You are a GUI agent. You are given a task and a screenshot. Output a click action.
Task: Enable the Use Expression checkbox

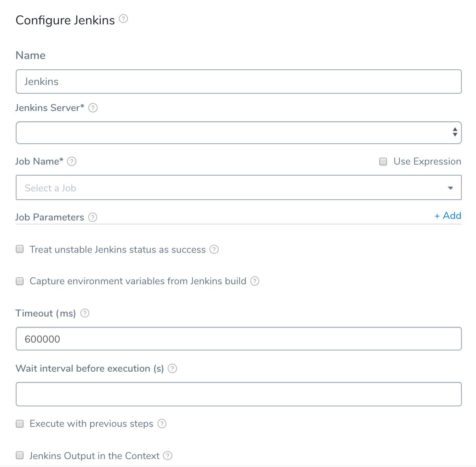pyautogui.click(x=383, y=161)
